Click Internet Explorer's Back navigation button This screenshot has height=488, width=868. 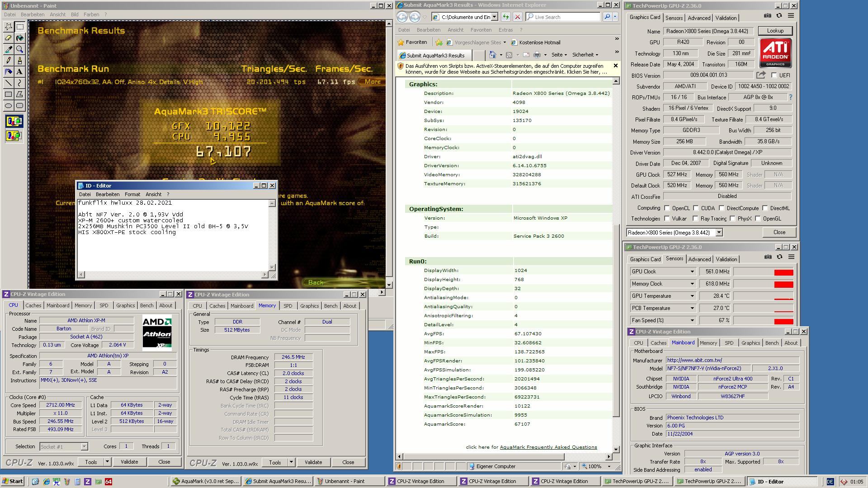[402, 17]
